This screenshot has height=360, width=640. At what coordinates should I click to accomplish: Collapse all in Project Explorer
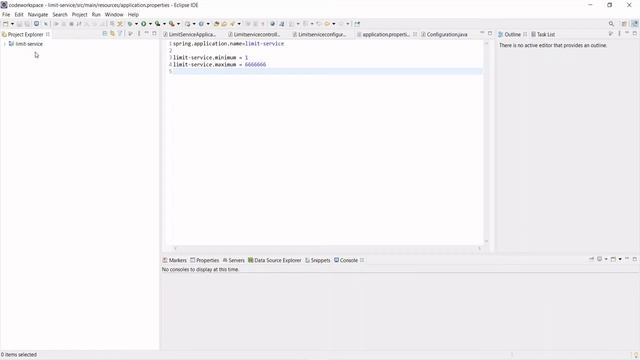coord(104,34)
